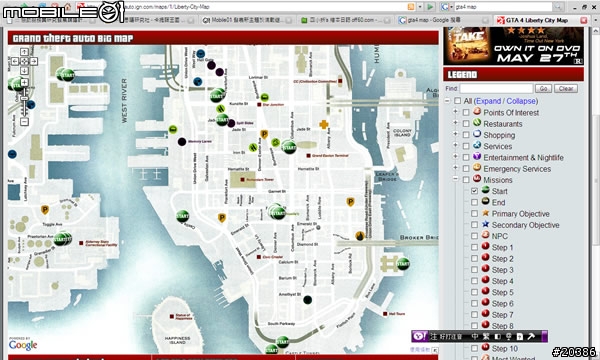The image size is (600, 360).
Task: Click the Own It On DVD ad banner
Action: coord(514,46)
